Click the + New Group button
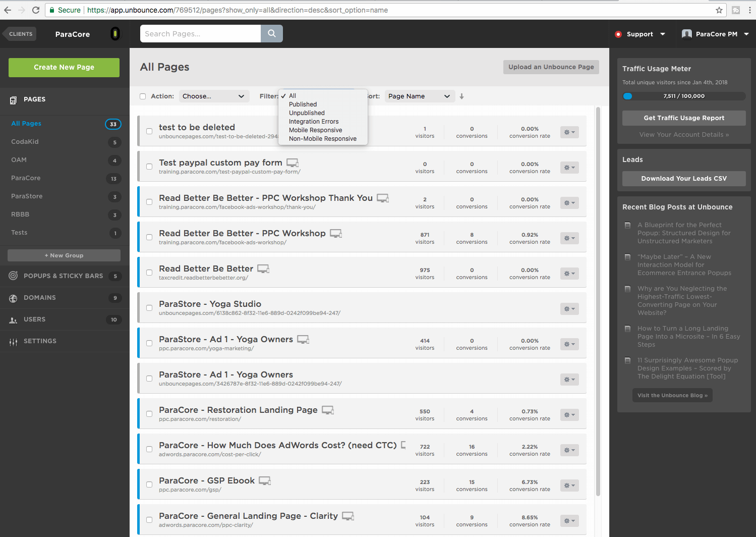Viewport: 756px width, 537px height. [x=64, y=255]
